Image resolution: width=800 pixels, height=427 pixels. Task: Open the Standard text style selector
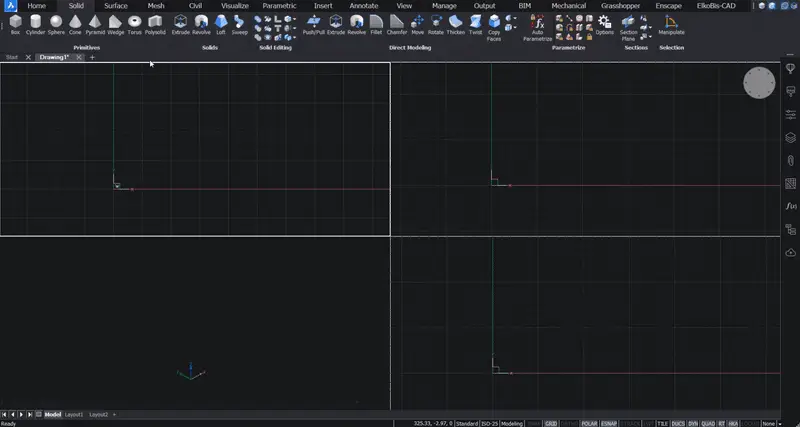point(467,423)
